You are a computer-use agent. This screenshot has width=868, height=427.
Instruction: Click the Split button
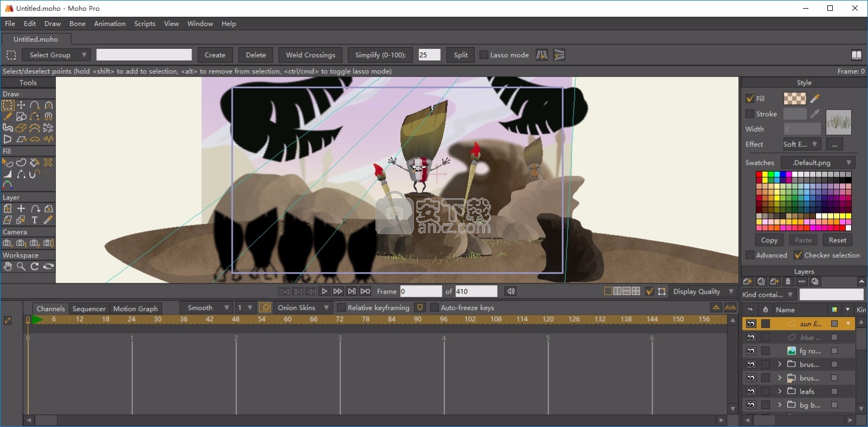pyautogui.click(x=461, y=55)
